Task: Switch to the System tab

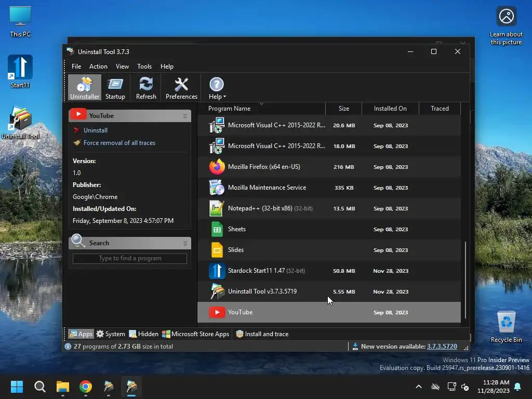Action: [111, 334]
